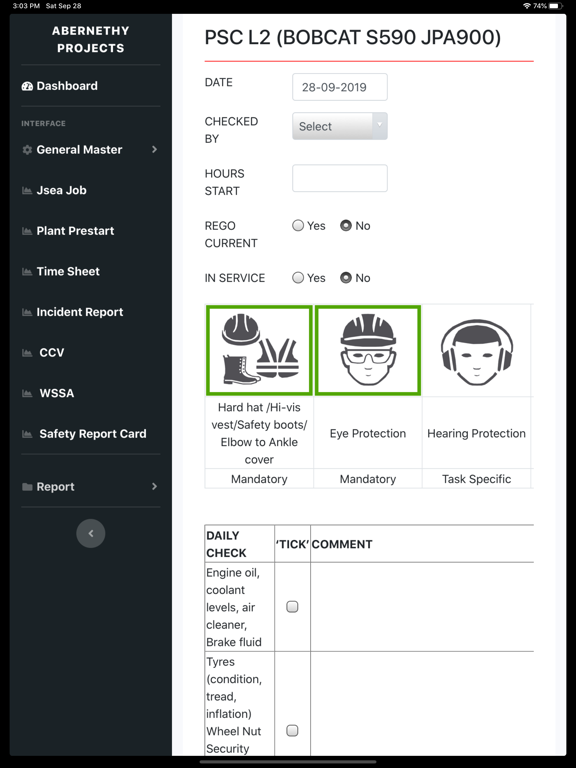Screen dimensions: 576x768
Task: Click 'Mandatory' under Eye Protection
Action: point(368,479)
